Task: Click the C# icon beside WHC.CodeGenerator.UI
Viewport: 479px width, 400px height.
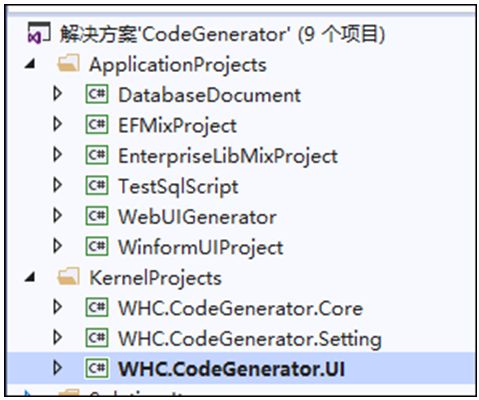Action: tap(97, 368)
